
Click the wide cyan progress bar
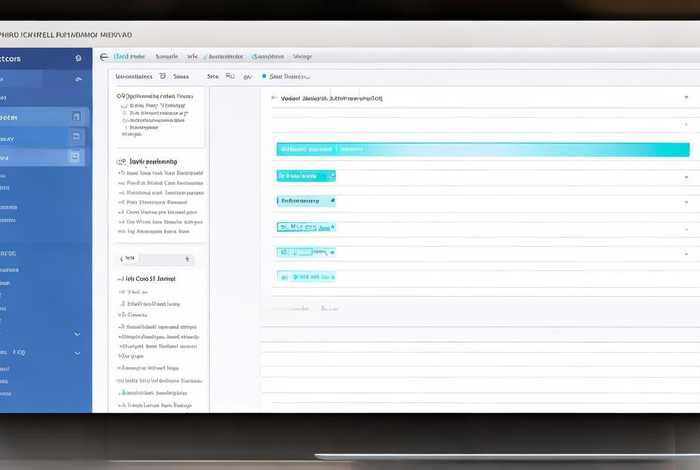(482, 149)
